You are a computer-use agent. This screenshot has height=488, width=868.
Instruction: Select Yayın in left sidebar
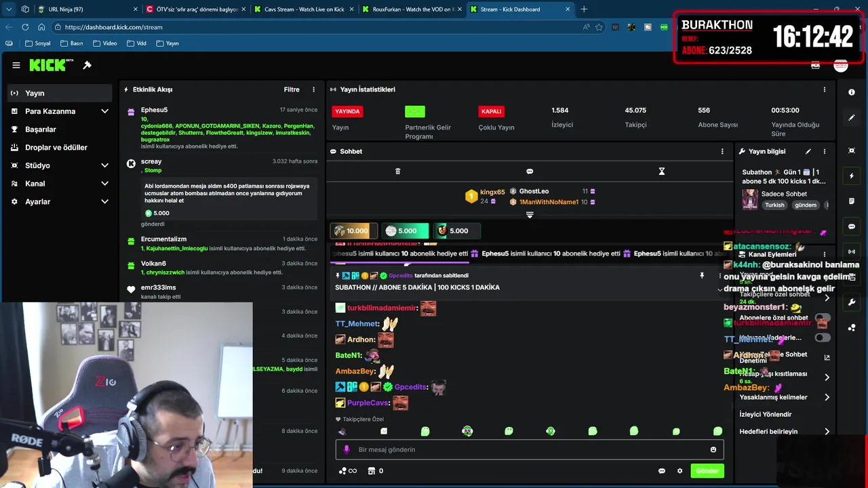[60, 93]
